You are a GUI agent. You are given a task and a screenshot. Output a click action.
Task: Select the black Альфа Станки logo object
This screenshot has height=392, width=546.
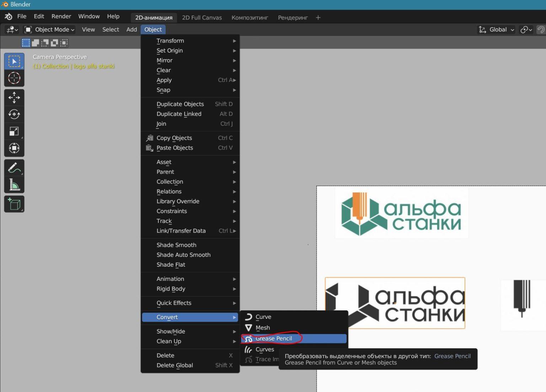click(x=395, y=303)
